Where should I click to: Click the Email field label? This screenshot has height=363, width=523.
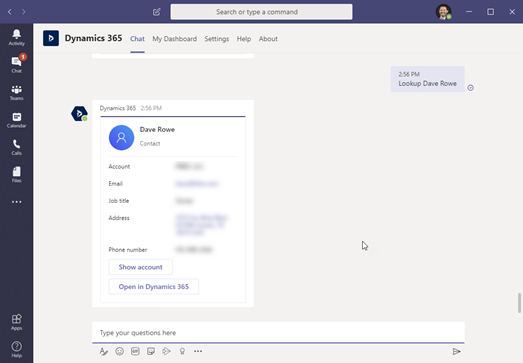tap(115, 184)
